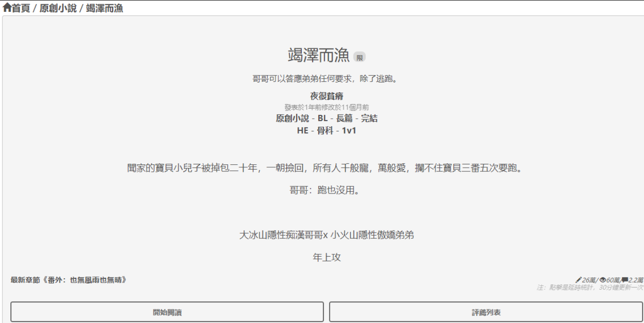Viewport: 644px width, 323px height.
Task: Select the 完結 tag
Action: [370, 118]
